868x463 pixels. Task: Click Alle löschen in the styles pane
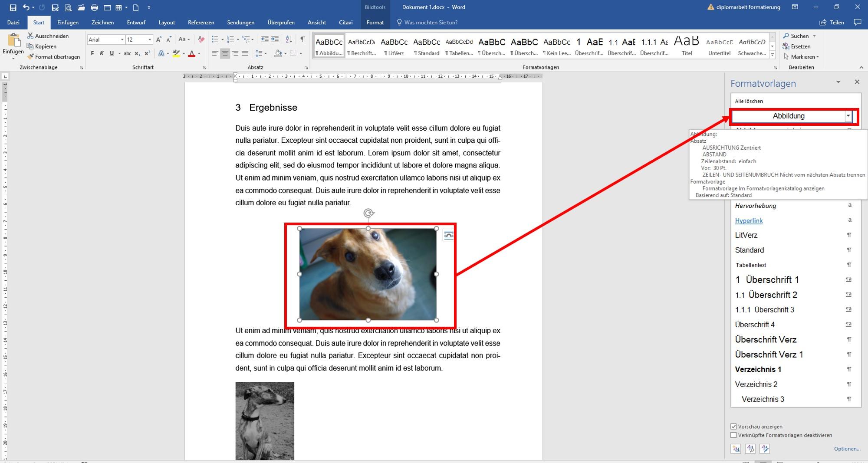pyautogui.click(x=749, y=101)
